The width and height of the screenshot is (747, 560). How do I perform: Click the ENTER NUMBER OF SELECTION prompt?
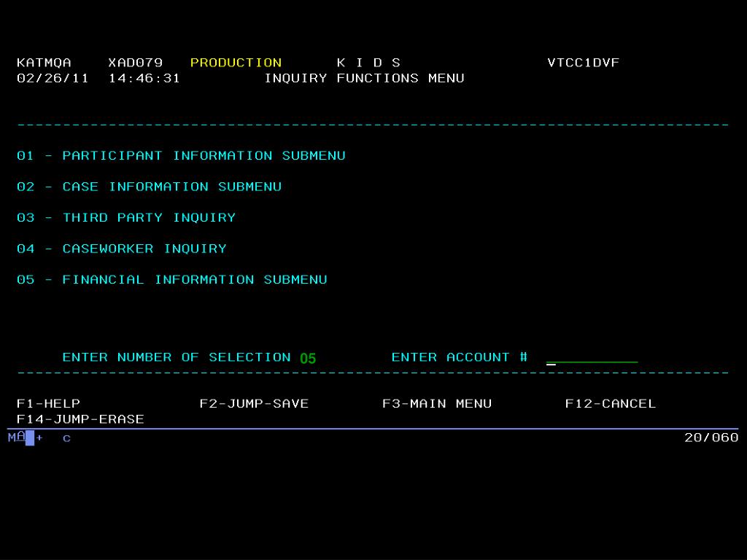click(177, 357)
